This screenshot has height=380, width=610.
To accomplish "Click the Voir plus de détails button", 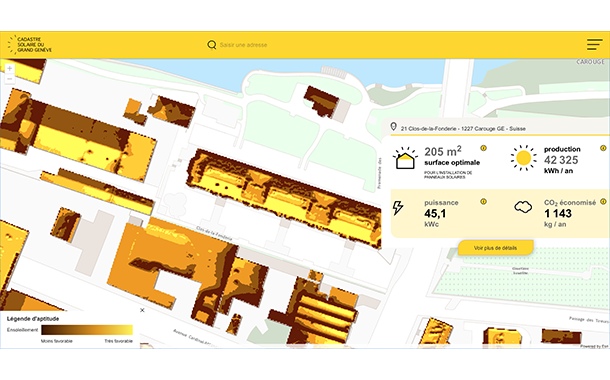I will tap(495, 248).
